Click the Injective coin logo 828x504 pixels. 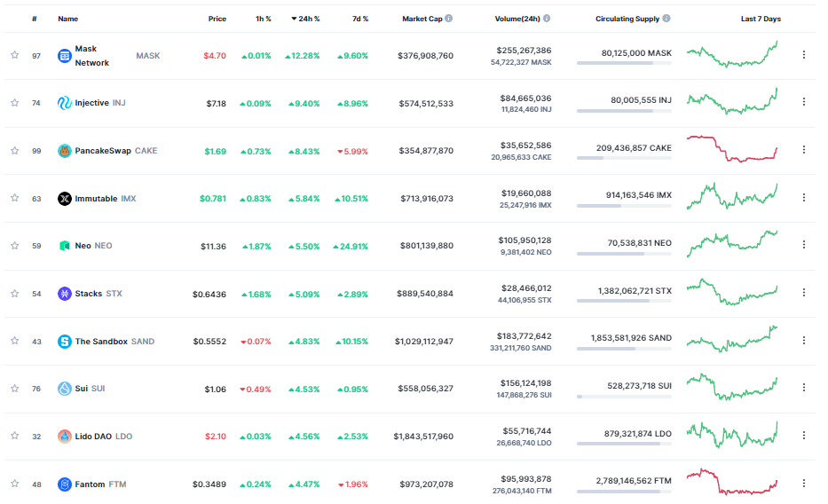coord(65,103)
